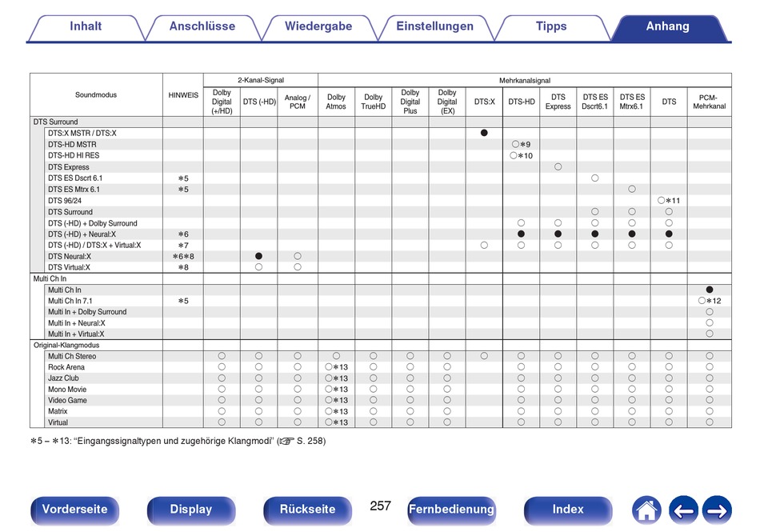Click the back arrow navigation icon

(x=683, y=510)
